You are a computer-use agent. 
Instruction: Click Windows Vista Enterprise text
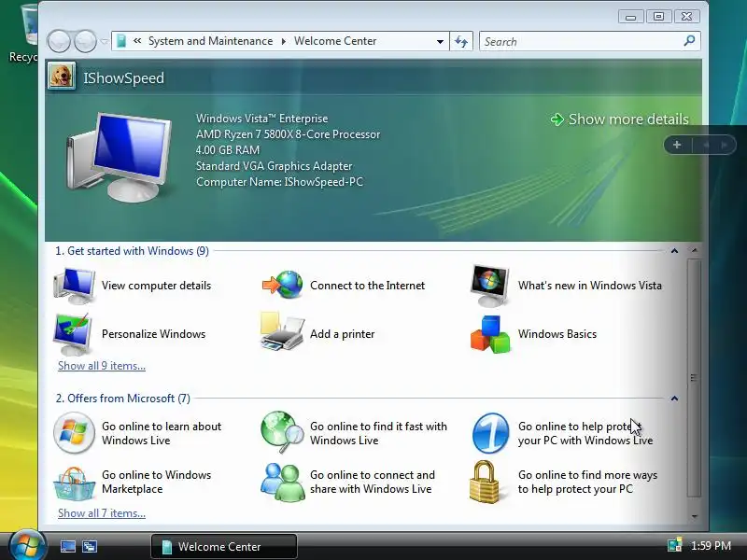tap(262, 119)
